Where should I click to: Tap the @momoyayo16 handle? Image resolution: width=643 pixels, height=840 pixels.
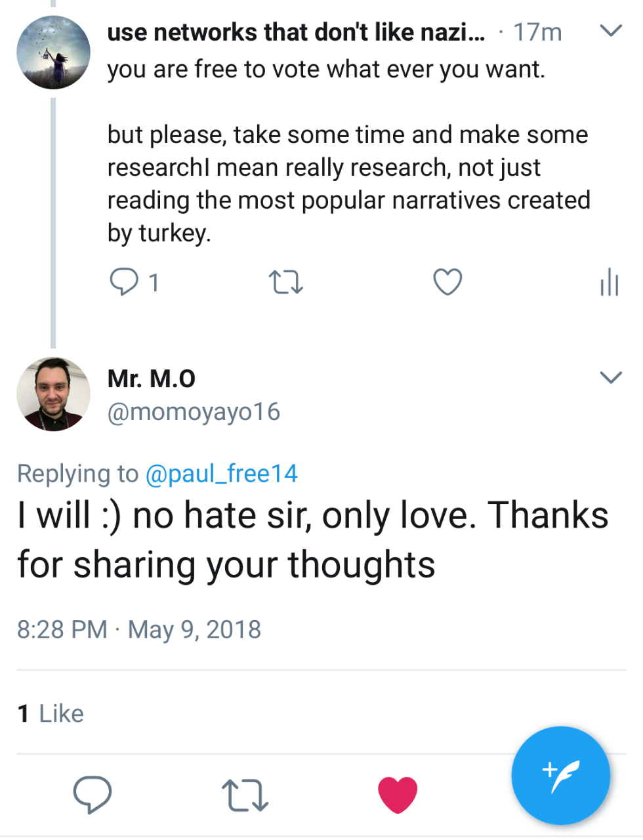pos(194,411)
